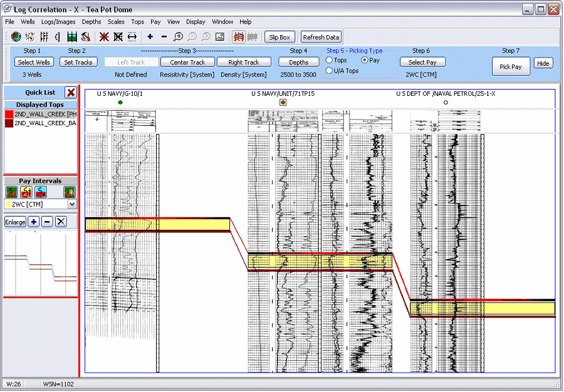
Task: Open the Scales menu
Action: pos(116,21)
